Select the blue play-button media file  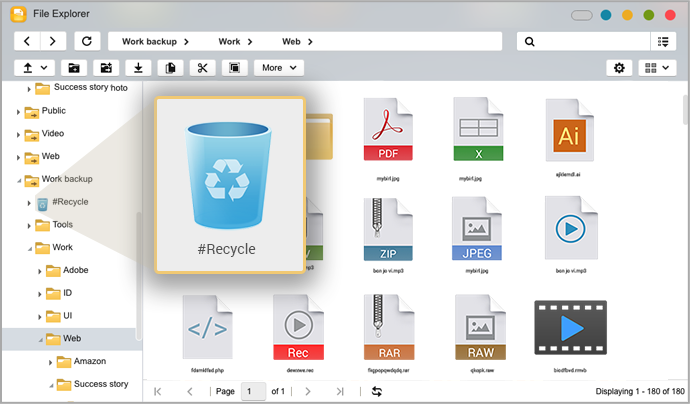pyautogui.click(x=571, y=228)
